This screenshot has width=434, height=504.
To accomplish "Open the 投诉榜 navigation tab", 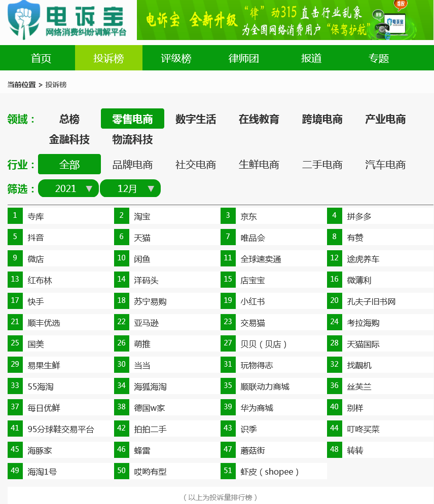I will click(108, 58).
